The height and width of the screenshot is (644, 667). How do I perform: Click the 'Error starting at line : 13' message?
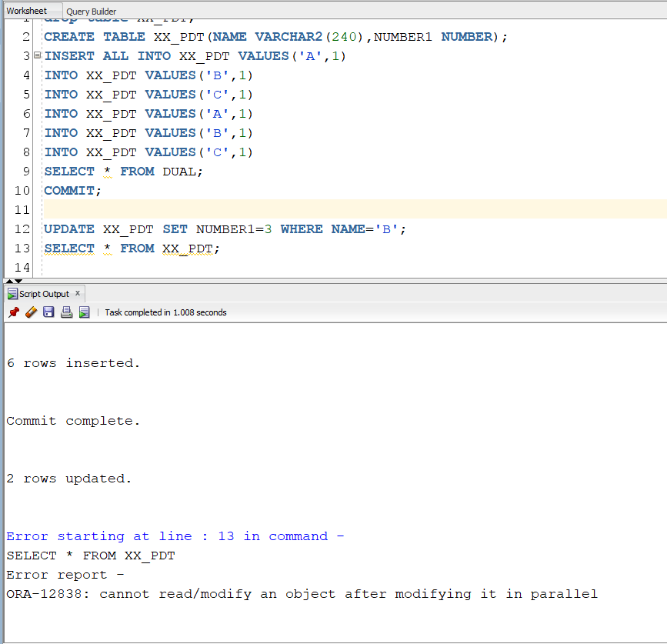(x=175, y=536)
